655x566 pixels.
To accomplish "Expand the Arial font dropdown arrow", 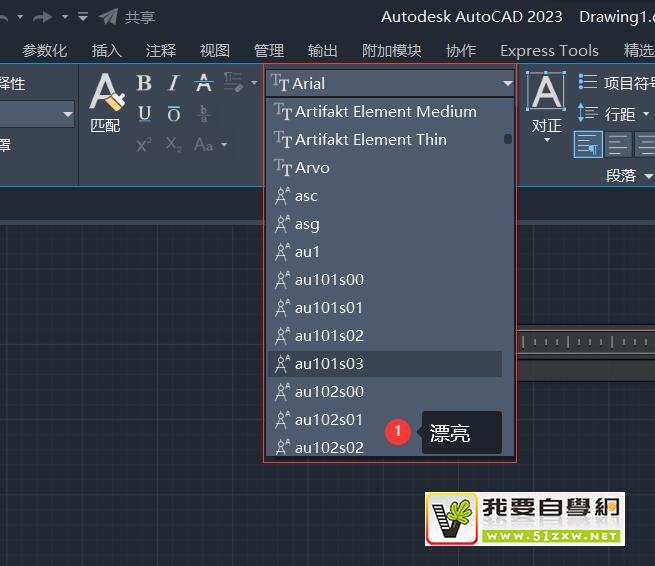I will coord(507,84).
